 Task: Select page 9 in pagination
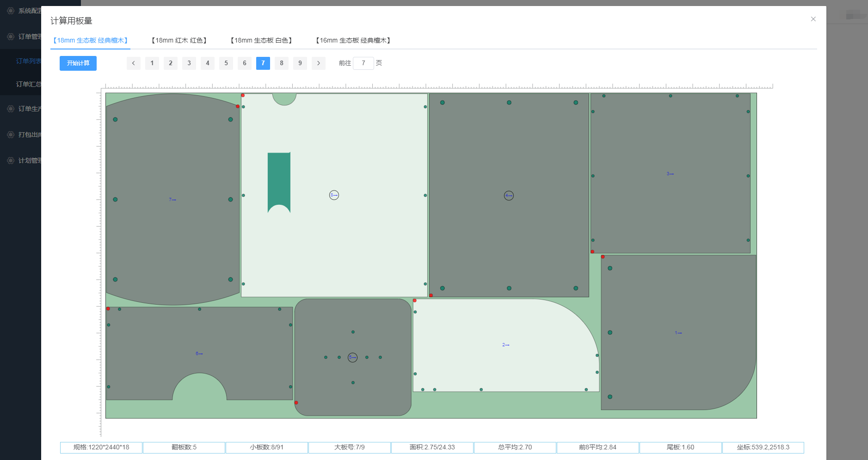pos(300,63)
